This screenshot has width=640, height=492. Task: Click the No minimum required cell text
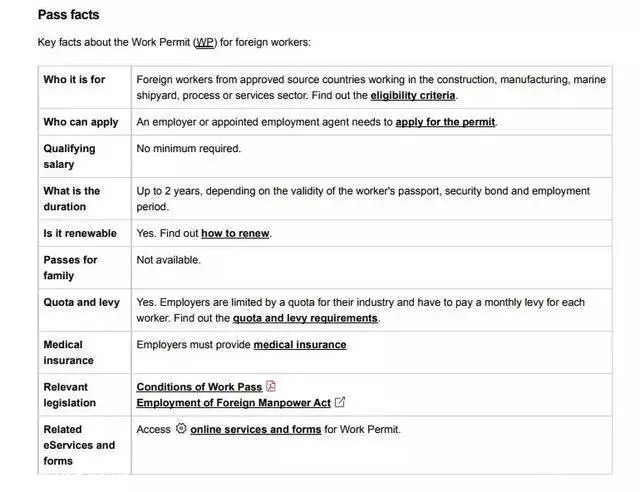point(189,149)
